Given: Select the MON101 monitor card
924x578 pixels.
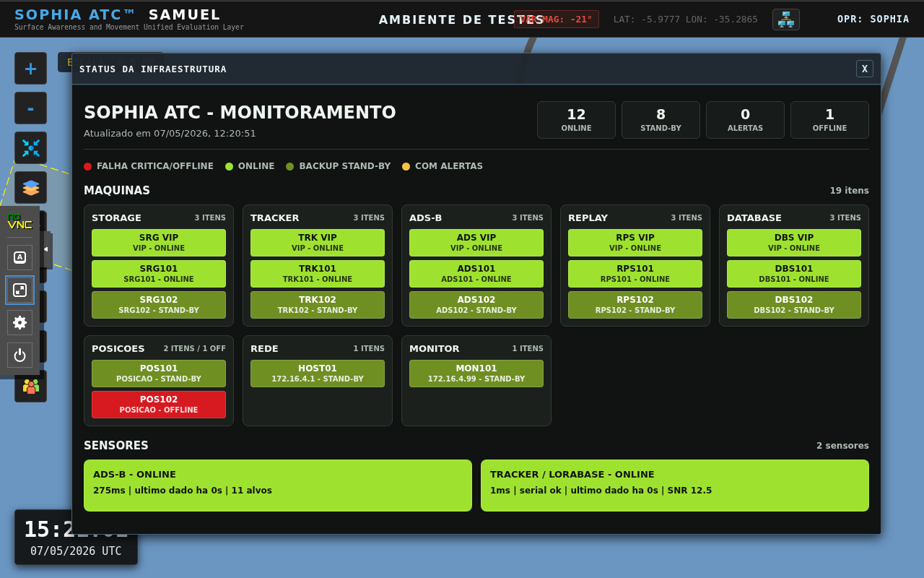Looking at the screenshot, I should [x=476, y=374].
